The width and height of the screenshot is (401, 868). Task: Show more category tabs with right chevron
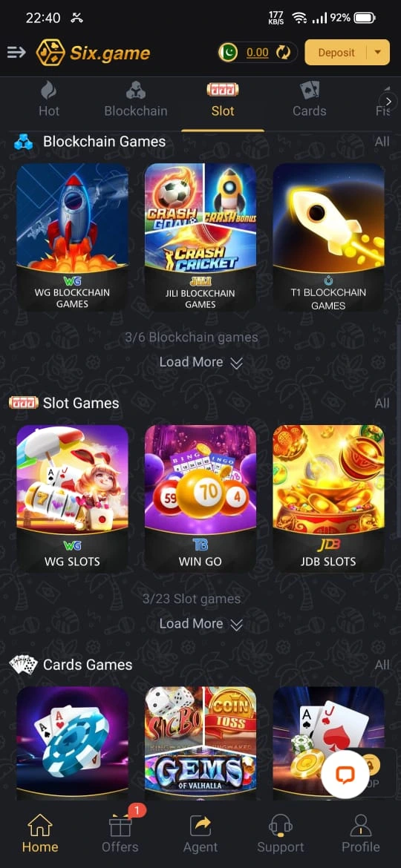click(x=389, y=102)
